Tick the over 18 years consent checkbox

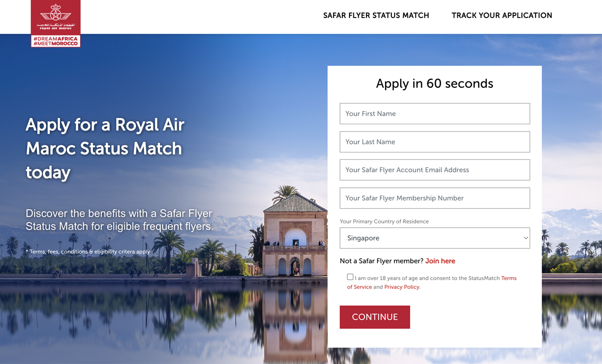[350, 277]
